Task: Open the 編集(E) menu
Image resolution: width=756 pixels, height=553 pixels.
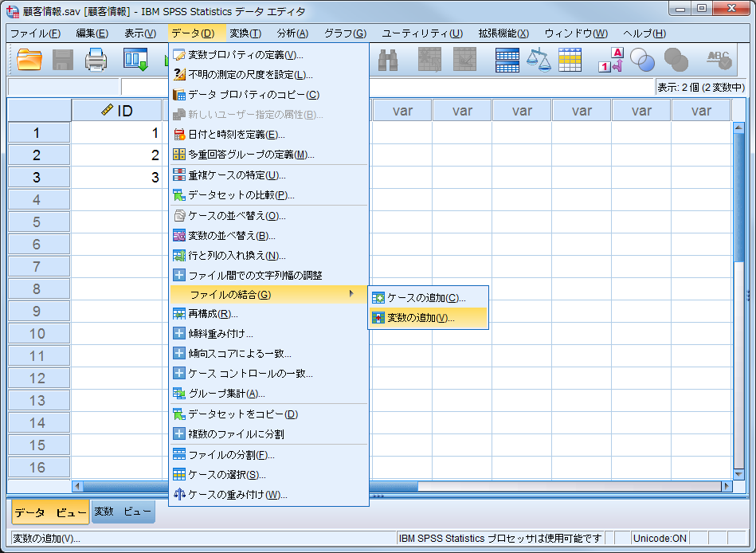Action: (x=92, y=33)
